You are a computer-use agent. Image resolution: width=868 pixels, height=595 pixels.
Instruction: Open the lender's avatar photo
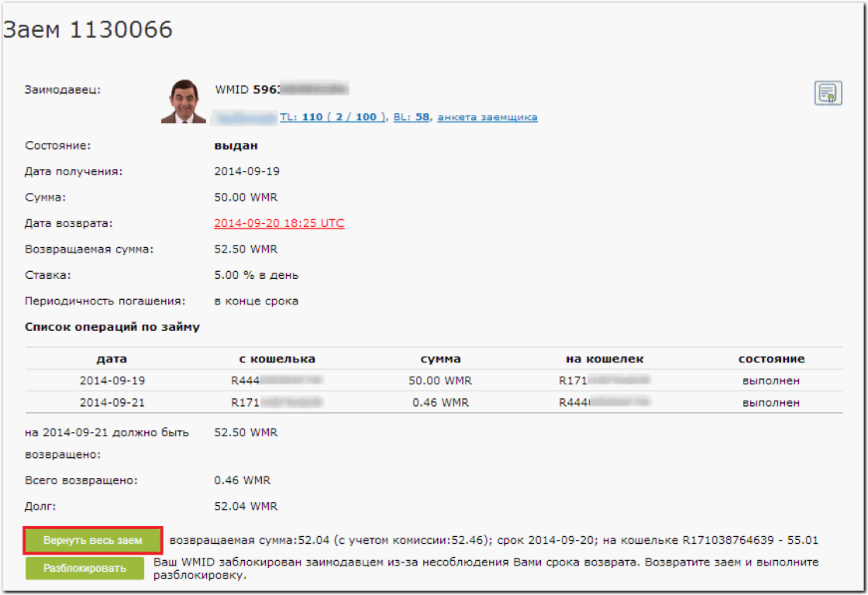[184, 101]
